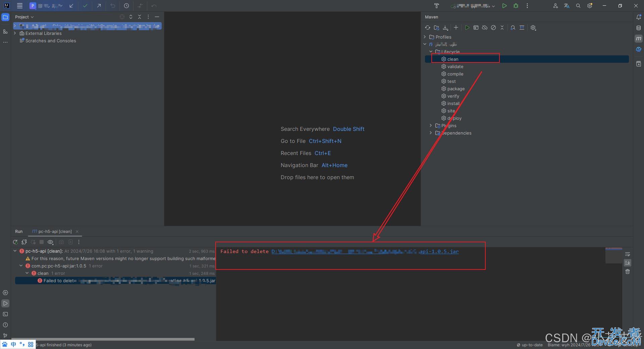This screenshot has width=644, height=349.
Task: Start debugging with the bug icon
Action: (516, 6)
